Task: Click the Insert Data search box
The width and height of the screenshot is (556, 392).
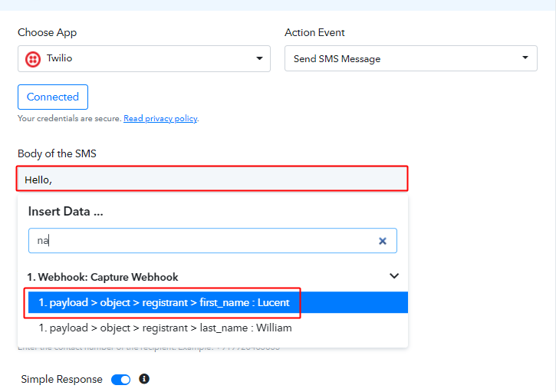Action: [212, 241]
